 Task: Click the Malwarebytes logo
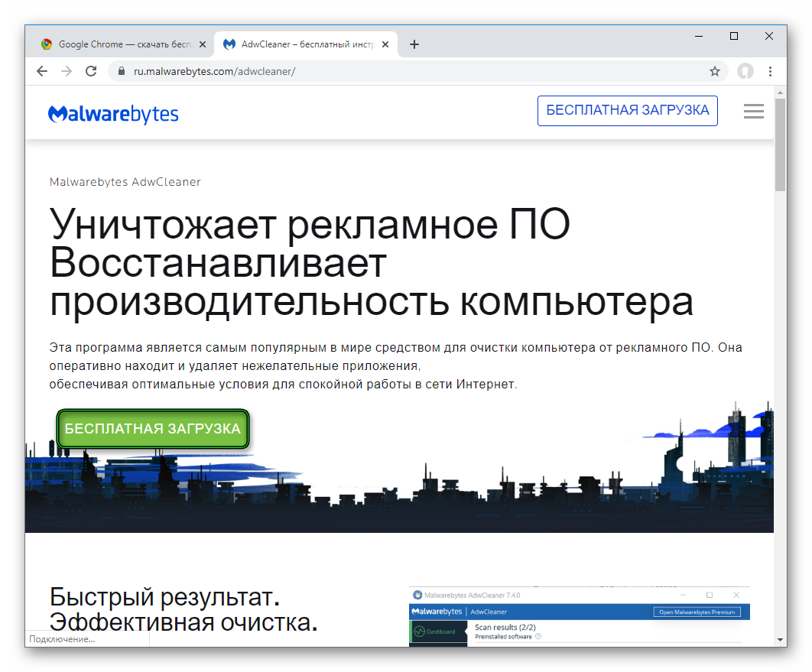[113, 114]
